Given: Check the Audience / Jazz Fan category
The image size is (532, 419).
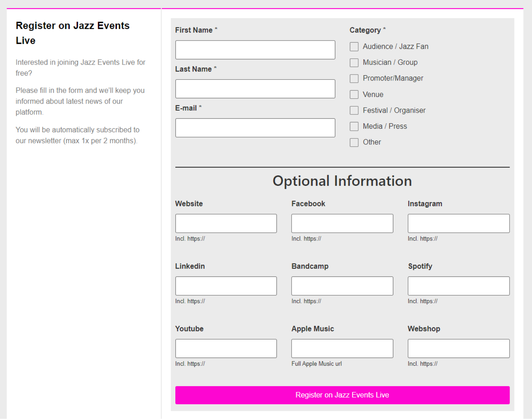Looking at the screenshot, I should click(x=354, y=46).
